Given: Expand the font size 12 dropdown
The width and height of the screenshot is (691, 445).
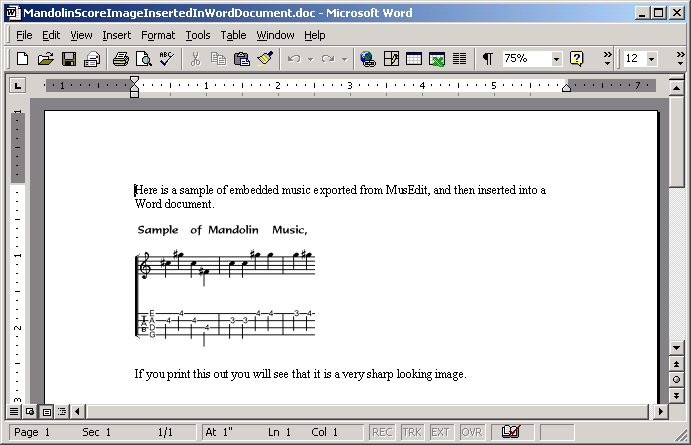Looking at the screenshot, I should click(x=651, y=59).
